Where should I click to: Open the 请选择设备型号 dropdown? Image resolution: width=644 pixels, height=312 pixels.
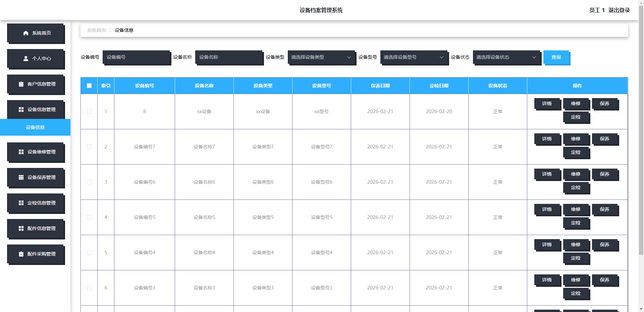coord(414,57)
